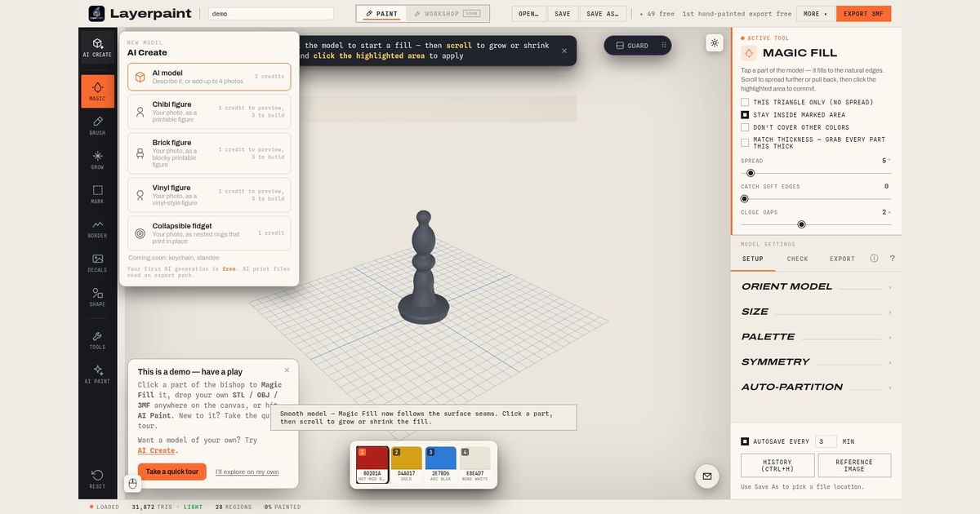This screenshot has height=514, width=980.
Task: Choose the AI model option
Action: [x=209, y=77]
